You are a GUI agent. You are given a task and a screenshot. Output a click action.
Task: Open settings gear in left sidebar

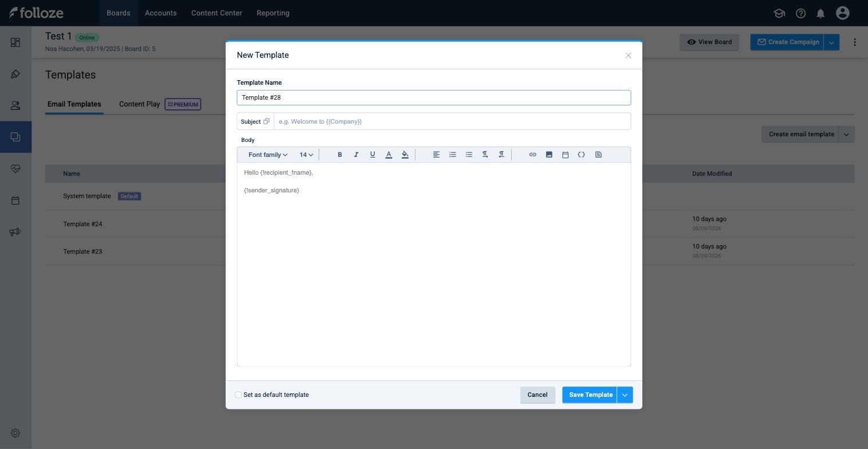[15, 434]
